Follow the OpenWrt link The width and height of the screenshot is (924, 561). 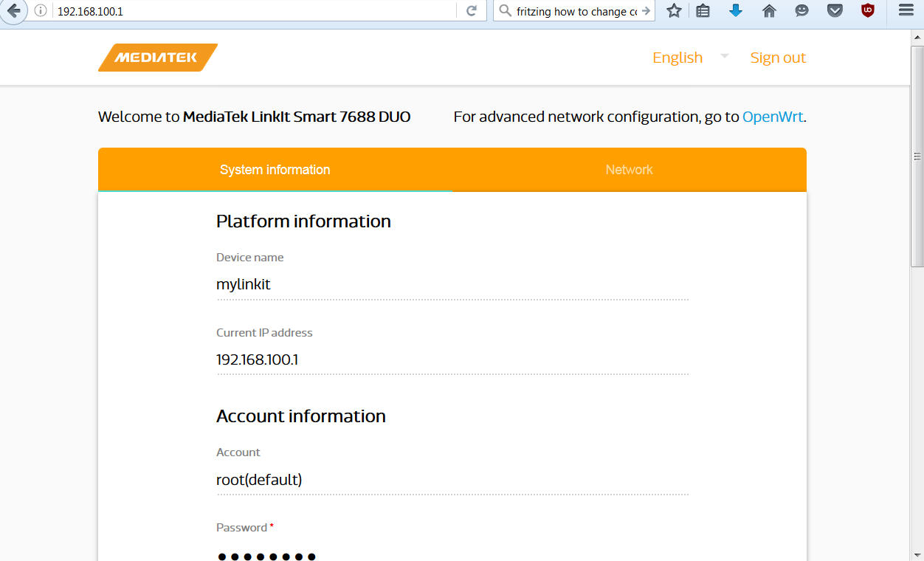(x=772, y=117)
